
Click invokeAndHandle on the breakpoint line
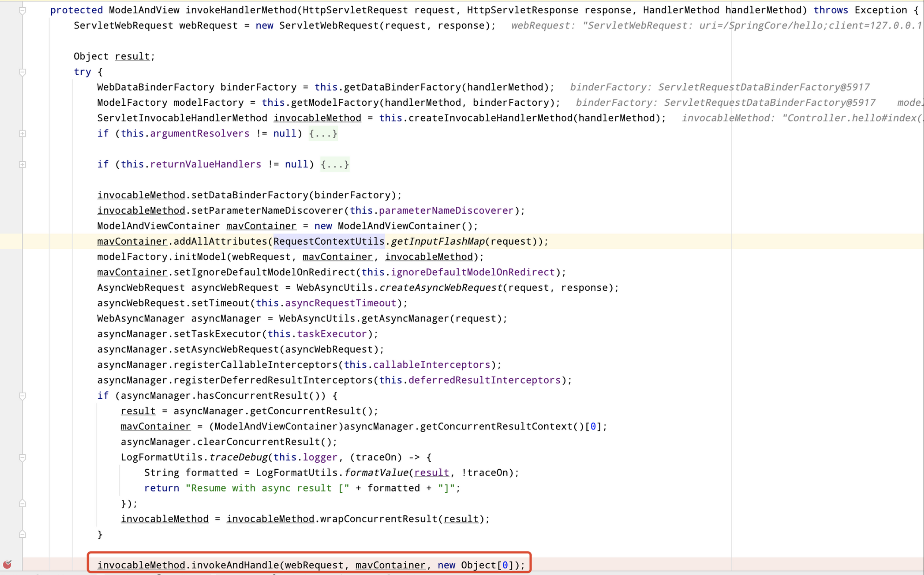235,565
